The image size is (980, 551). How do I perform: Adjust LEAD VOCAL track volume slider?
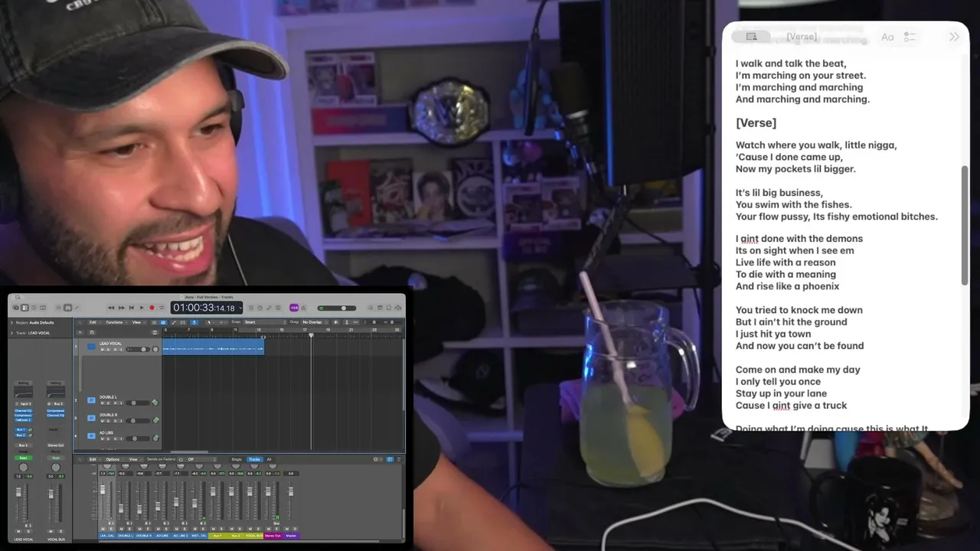tap(138, 350)
